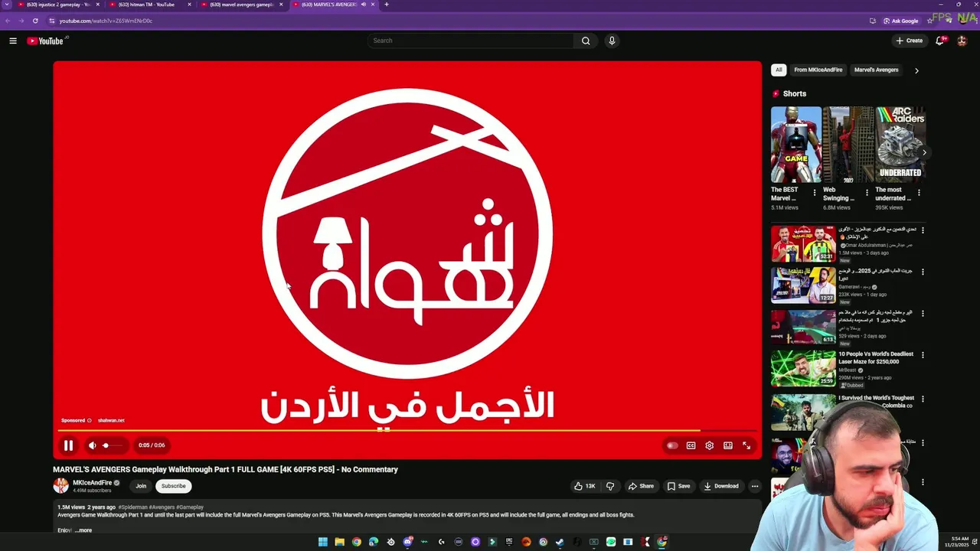Image resolution: width=980 pixels, height=551 pixels.
Task: Open options for the Laser Maze video
Action: [923, 355]
